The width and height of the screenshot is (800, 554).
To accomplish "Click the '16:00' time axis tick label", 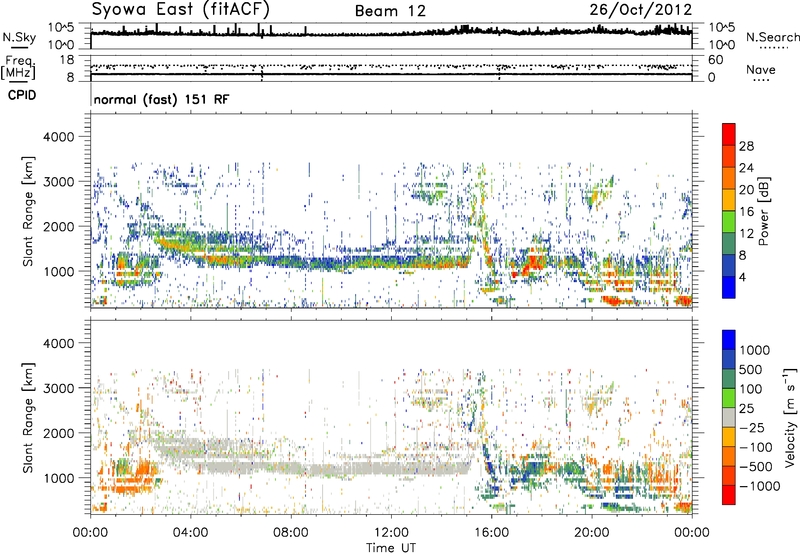I will coord(491,533).
